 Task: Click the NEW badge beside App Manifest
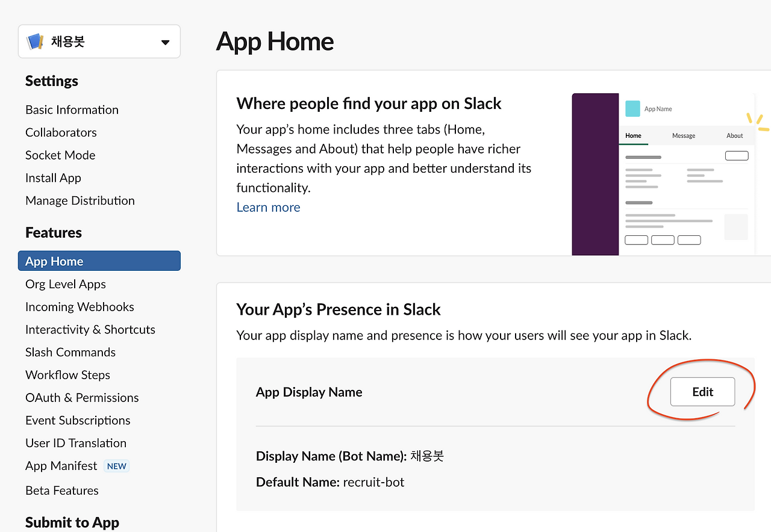click(117, 466)
